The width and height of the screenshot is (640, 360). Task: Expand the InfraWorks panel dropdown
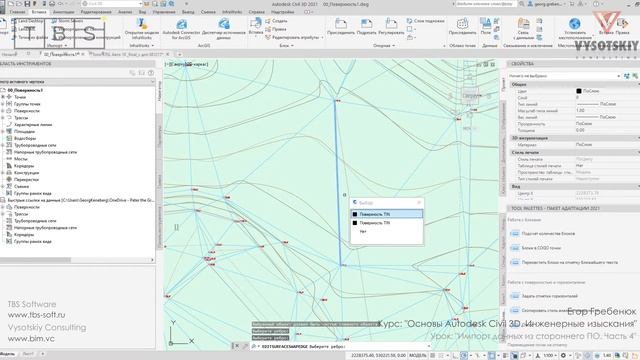coord(142,46)
